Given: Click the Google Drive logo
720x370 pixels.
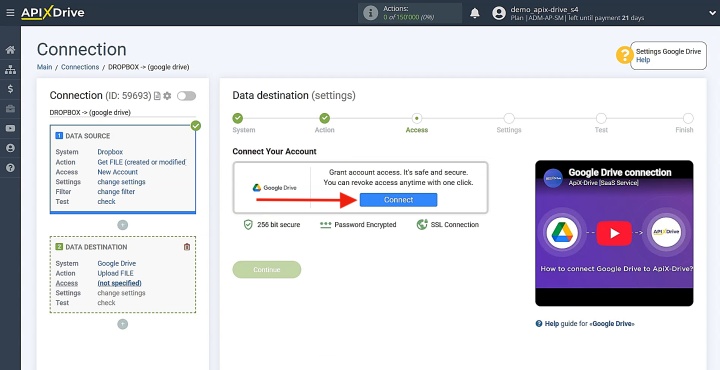Looking at the screenshot, I should (275, 188).
